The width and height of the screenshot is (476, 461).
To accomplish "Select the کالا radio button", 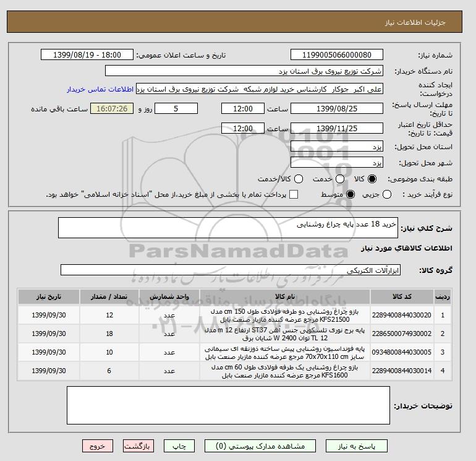I will click(x=372, y=179).
